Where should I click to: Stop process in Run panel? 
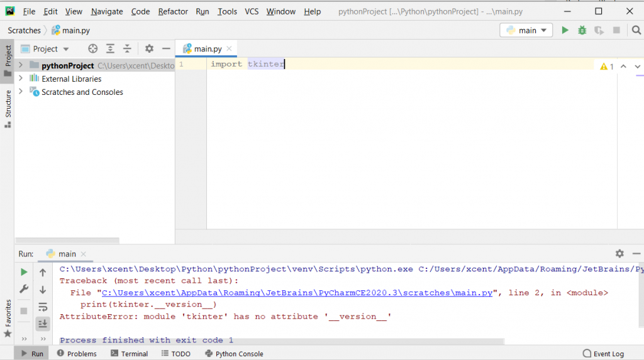coord(24,311)
